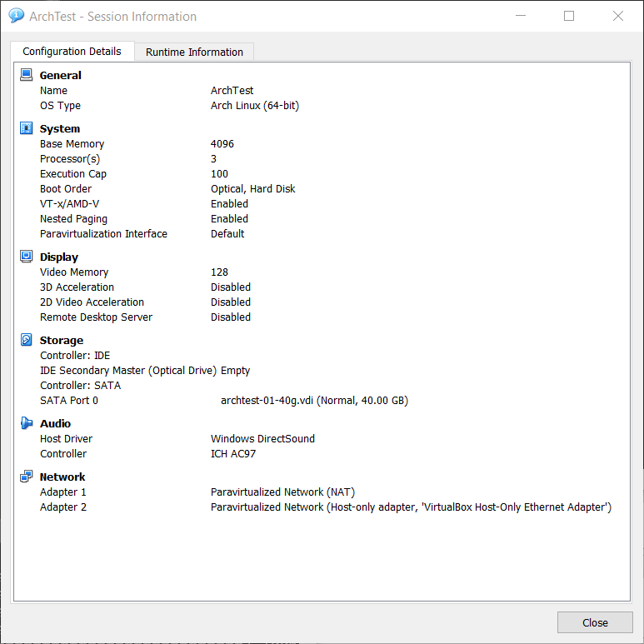The image size is (644, 644).
Task: Click the Paravirtualized Network (NAT) value
Action: pyautogui.click(x=283, y=492)
